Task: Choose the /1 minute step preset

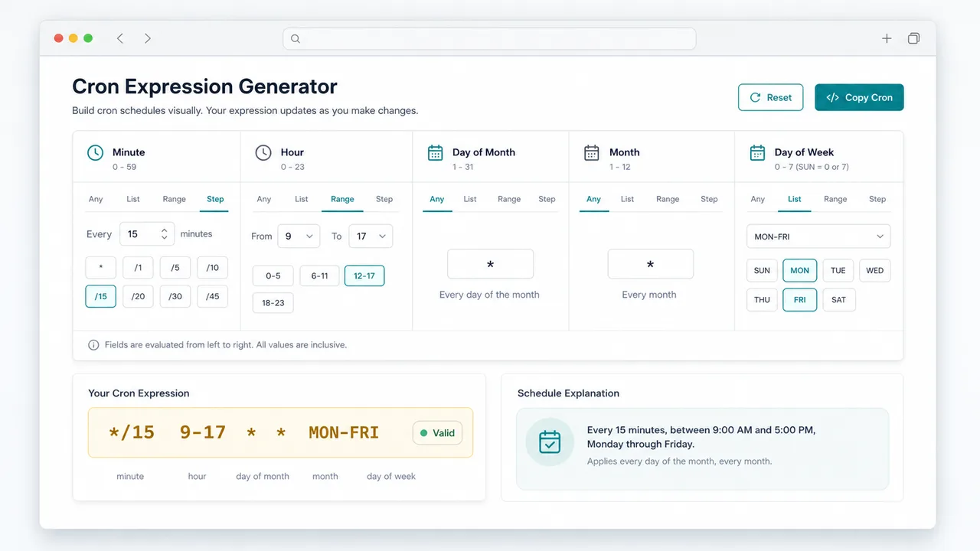Action: tap(138, 267)
